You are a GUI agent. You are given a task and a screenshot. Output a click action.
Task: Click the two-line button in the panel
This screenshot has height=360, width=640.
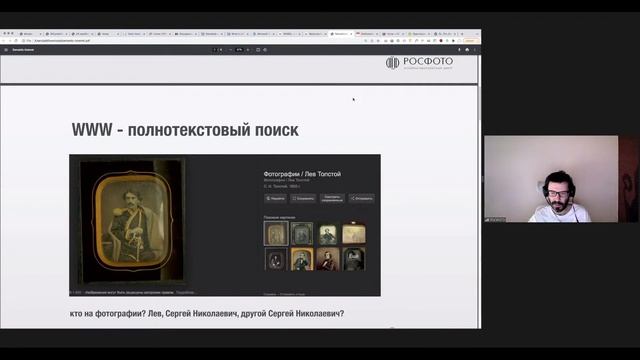pos(332,198)
